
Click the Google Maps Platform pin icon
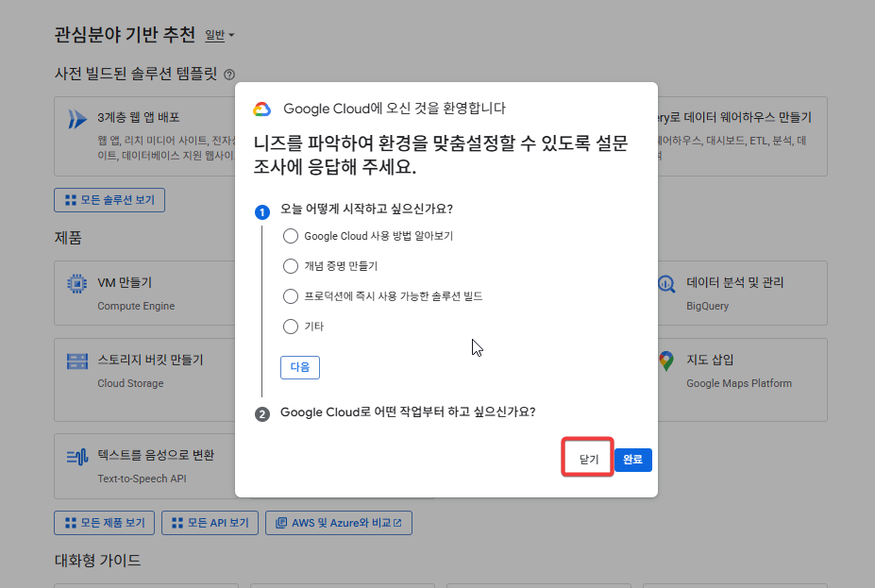pyautogui.click(x=666, y=361)
